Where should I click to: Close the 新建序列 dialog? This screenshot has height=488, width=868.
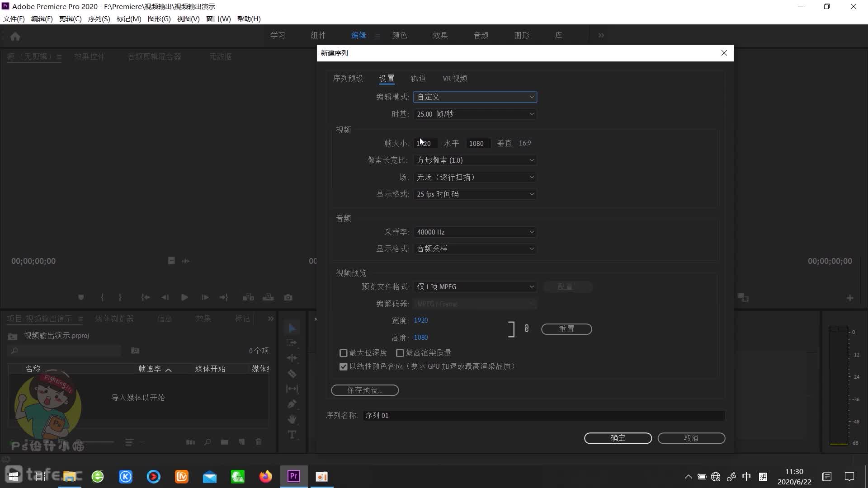(724, 53)
